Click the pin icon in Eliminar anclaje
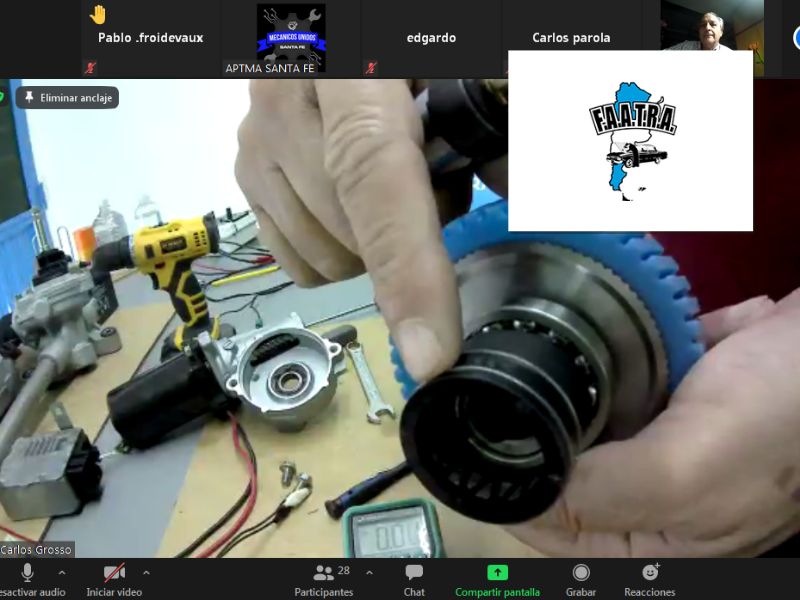 pos(29,98)
